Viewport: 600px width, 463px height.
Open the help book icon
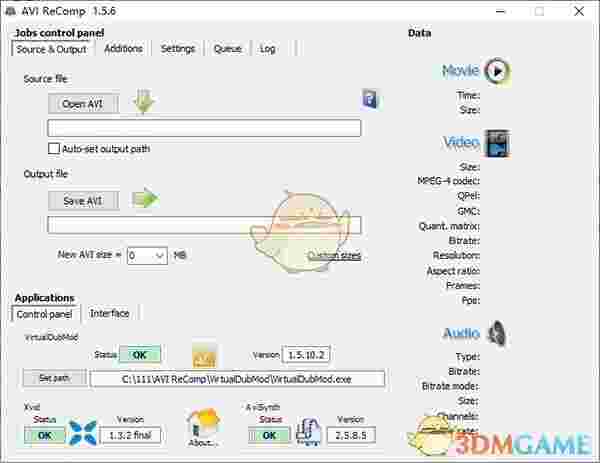(x=370, y=99)
